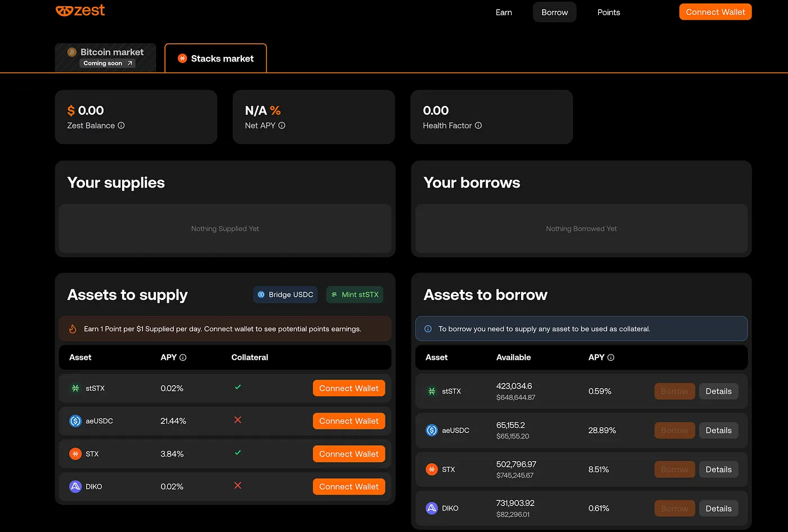Open the Earn menu item
This screenshot has height=532, width=788.
tap(504, 12)
